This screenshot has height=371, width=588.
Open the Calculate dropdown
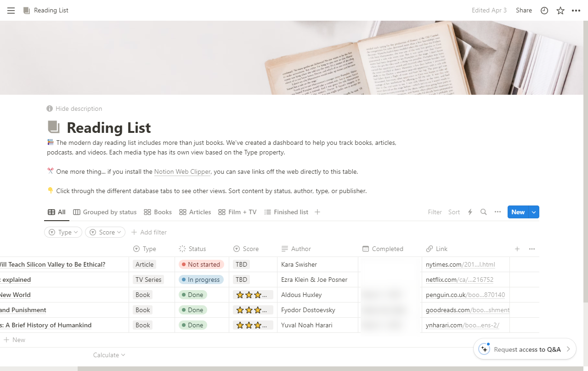(109, 355)
